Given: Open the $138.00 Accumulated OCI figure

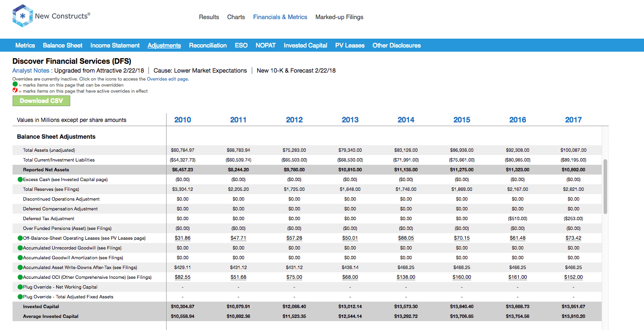Looking at the screenshot, I should 406,277.
